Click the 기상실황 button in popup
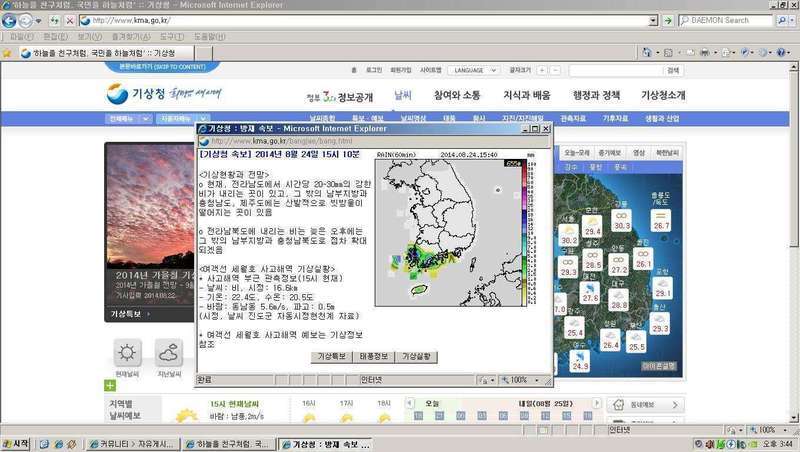 [416, 357]
